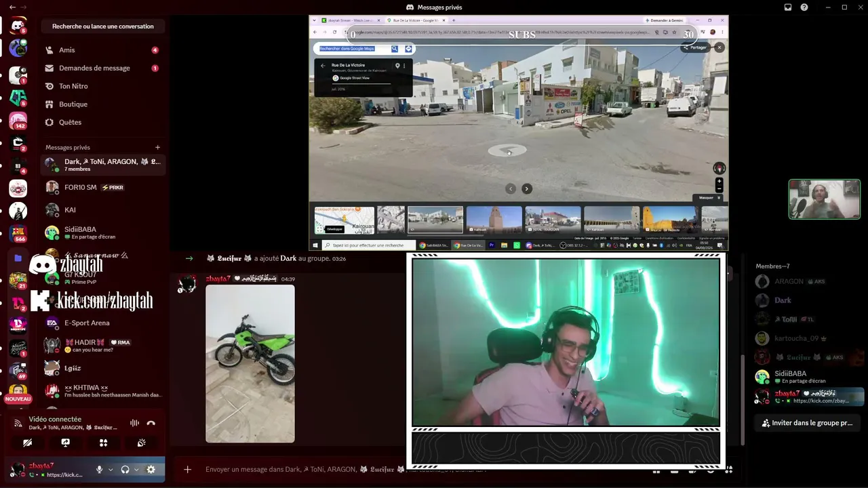Click the next arrow in Street View

(527, 189)
